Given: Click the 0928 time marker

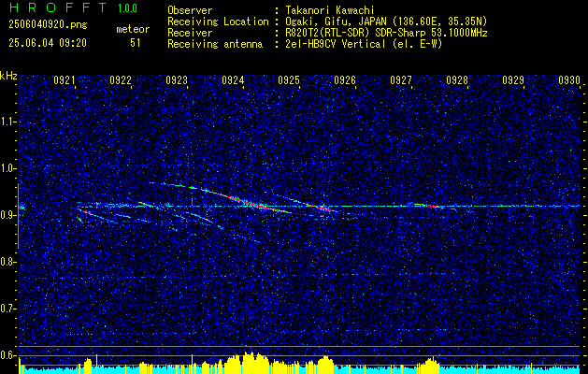Looking at the screenshot, I should point(457,80).
